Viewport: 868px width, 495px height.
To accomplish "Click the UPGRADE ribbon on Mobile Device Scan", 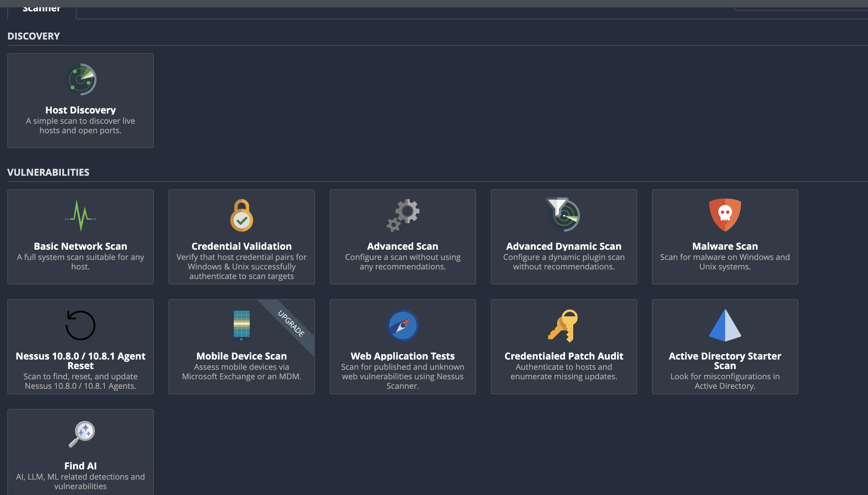I will click(291, 323).
